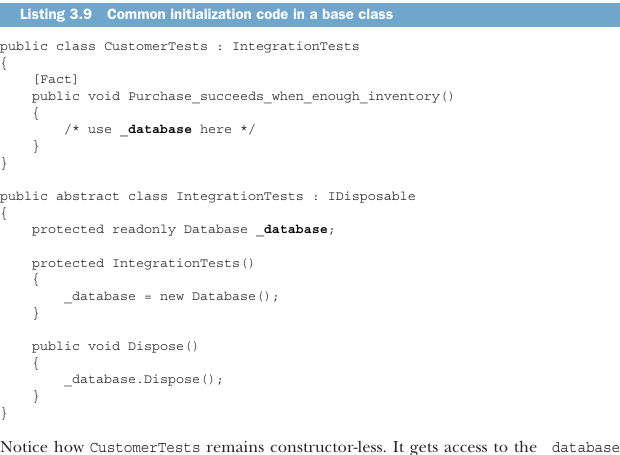
Task: Click IDisposable in the abstract class declaration
Action: tap(372, 196)
